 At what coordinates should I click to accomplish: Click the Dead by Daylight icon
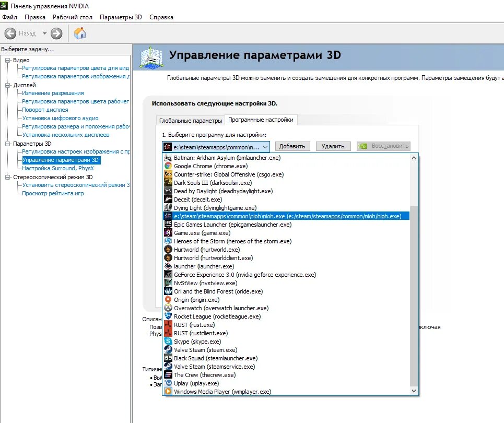tap(168, 191)
